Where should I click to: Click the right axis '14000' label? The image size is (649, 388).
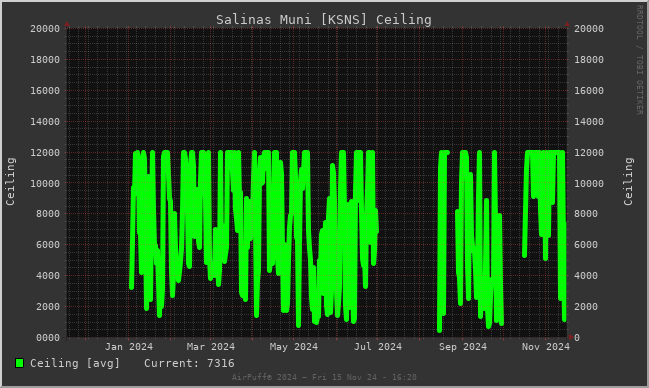589,122
